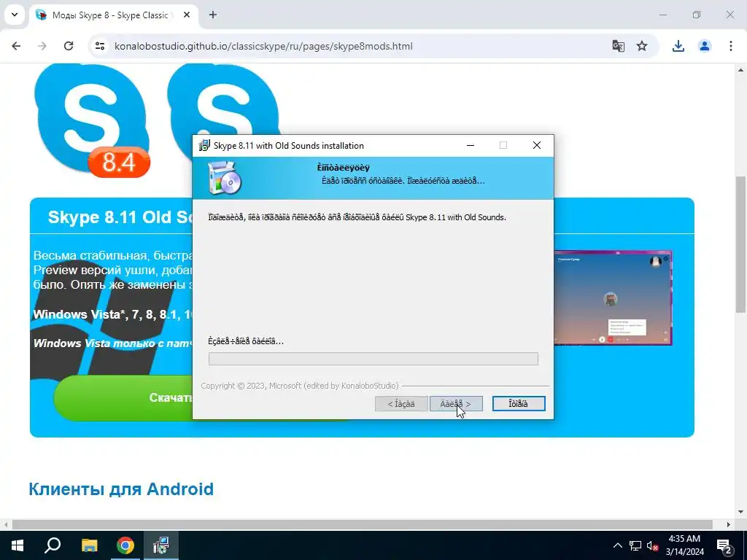The height and width of the screenshot is (560, 747).
Task: Click the Google Translate icon in address bar
Action: tap(619, 46)
